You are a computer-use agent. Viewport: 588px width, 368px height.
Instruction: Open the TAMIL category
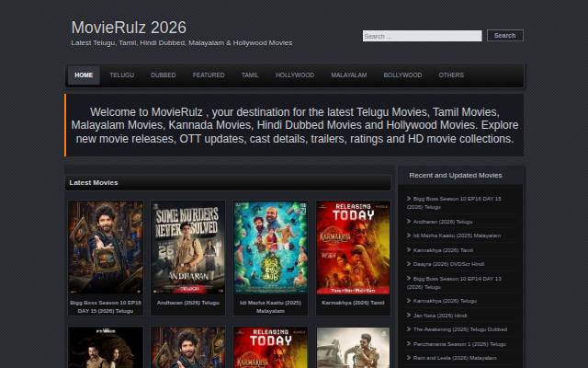[x=250, y=75]
